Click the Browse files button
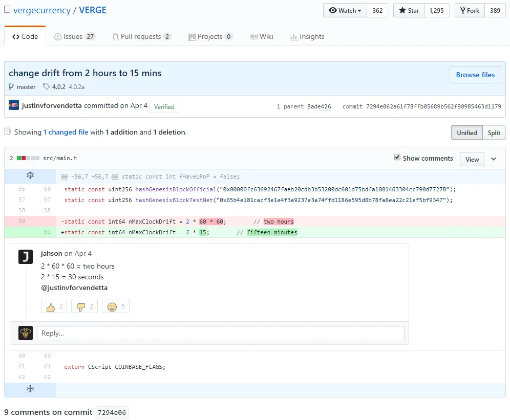Image resolution: width=510 pixels, height=420 pixels. (475, 75)
